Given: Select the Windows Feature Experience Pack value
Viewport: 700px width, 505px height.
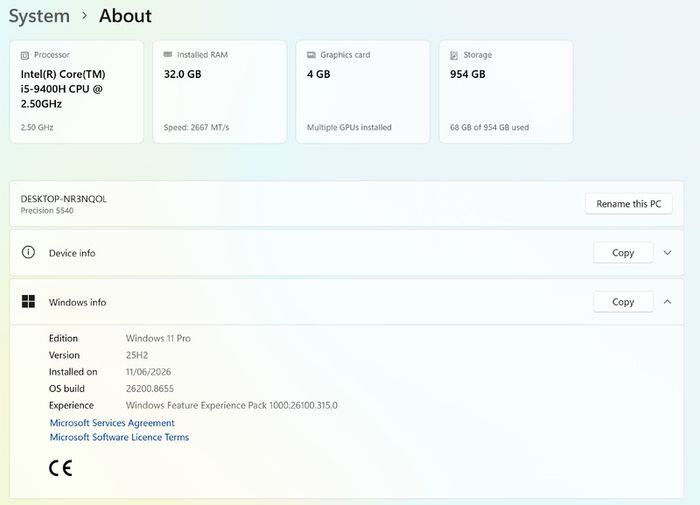Looking at the screenshot, I should 231,405.
